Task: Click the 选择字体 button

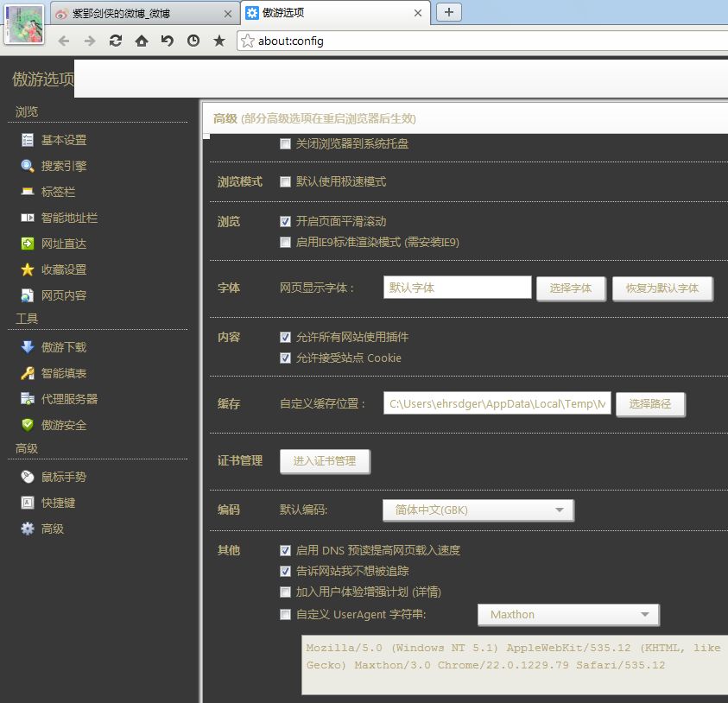Action: 571,288
